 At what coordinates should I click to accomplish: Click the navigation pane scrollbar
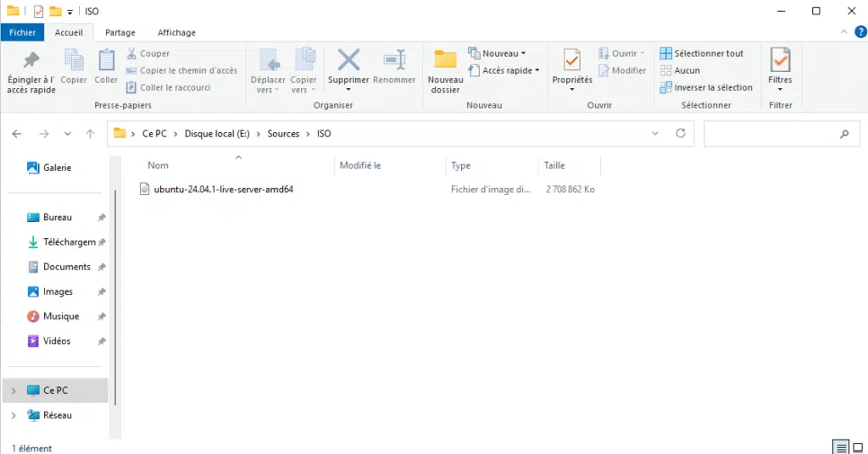click(x=115, y=299)
